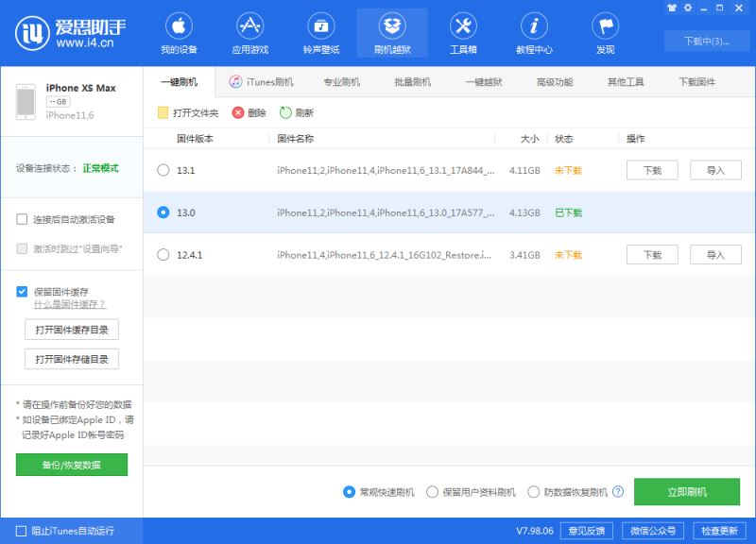Click the V7.98.06 version label
Image resolution: width=756 pixels, height=544 pixels.
(x=535, y=531)
